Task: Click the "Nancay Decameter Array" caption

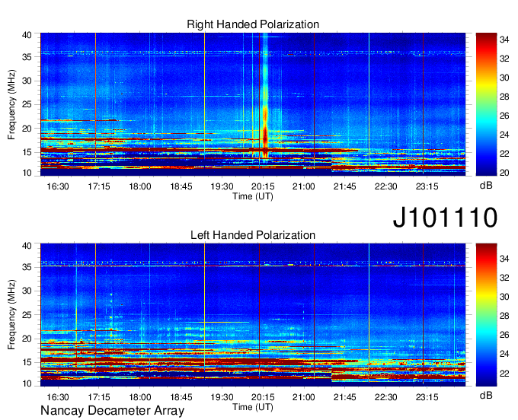Action: tap(112, 411)
